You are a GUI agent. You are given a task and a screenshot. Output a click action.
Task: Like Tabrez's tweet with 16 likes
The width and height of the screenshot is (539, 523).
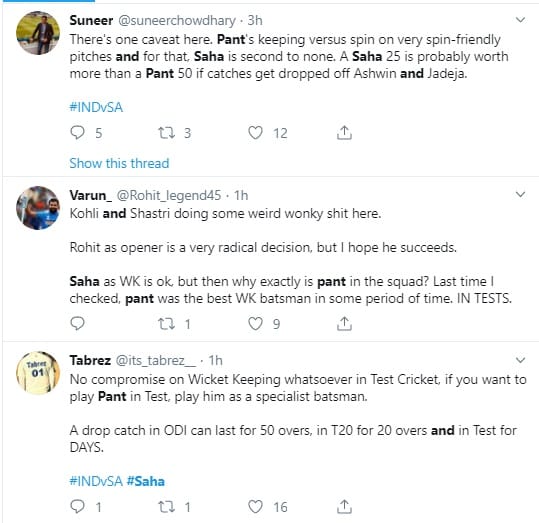[255, 506]
